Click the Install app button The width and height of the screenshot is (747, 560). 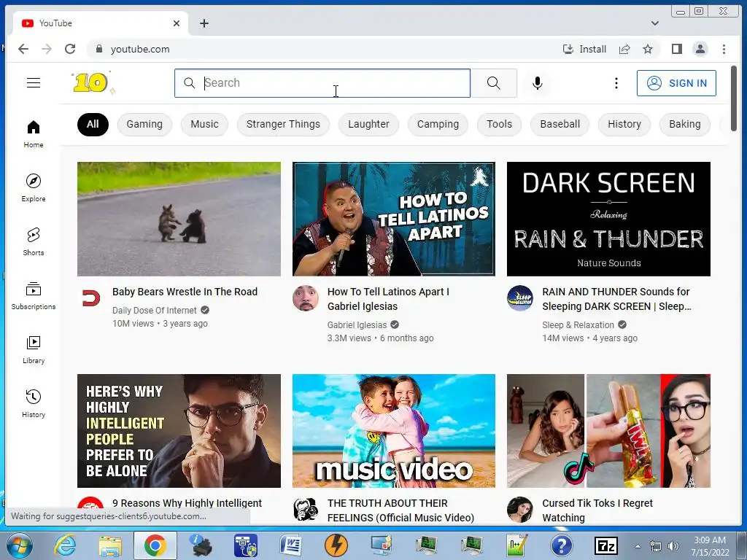coord(584,49)
